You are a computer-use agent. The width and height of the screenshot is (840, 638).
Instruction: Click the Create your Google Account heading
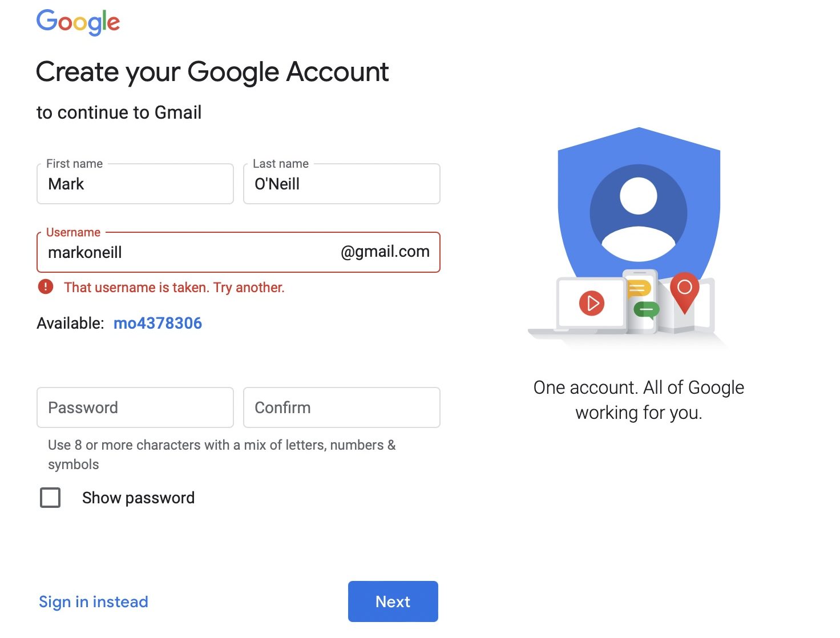pyautogui.click(x=212, y=72)
